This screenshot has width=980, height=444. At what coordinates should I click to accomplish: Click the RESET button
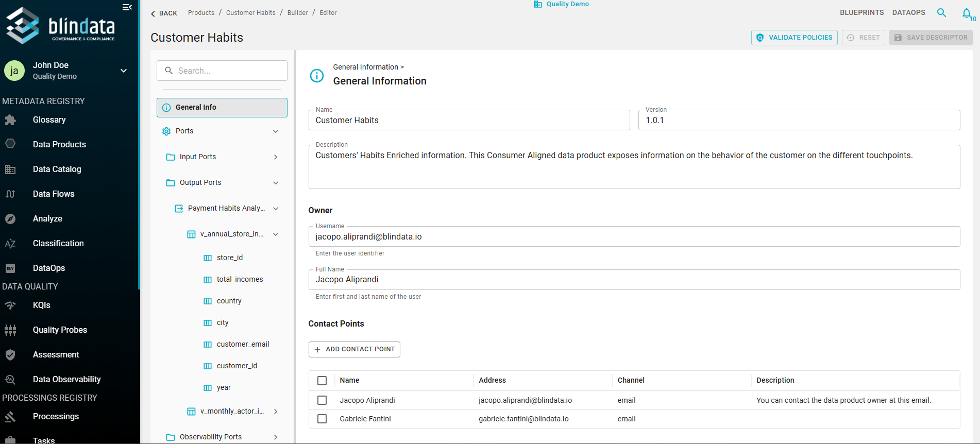click(x=864, y=38)
